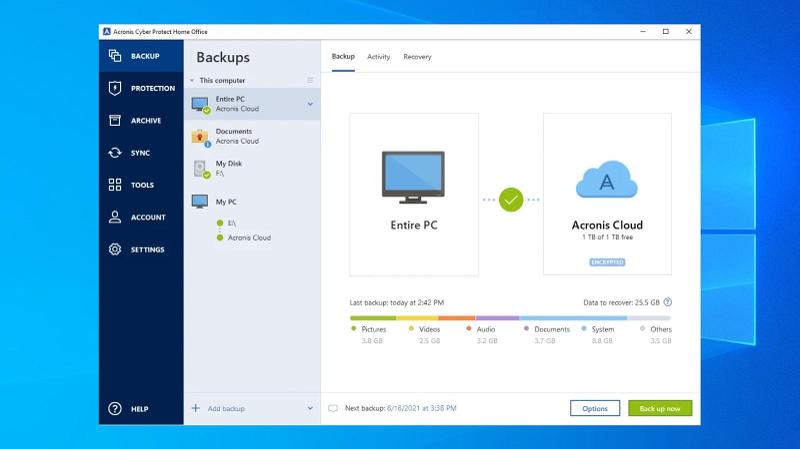Open the Archive box icon

[x=115, y=120]
